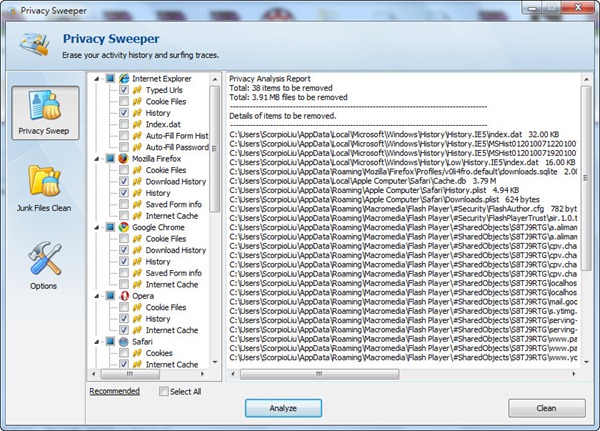The width and height of the screenshot is (600, 431).
Task: Click the Safari browser icon
Action: click(124, 342)
